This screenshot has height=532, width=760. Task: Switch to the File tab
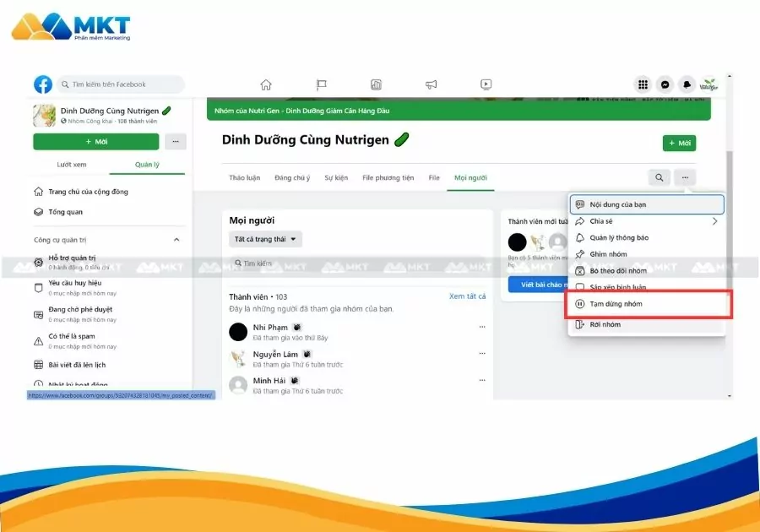[x=434, y=178]
